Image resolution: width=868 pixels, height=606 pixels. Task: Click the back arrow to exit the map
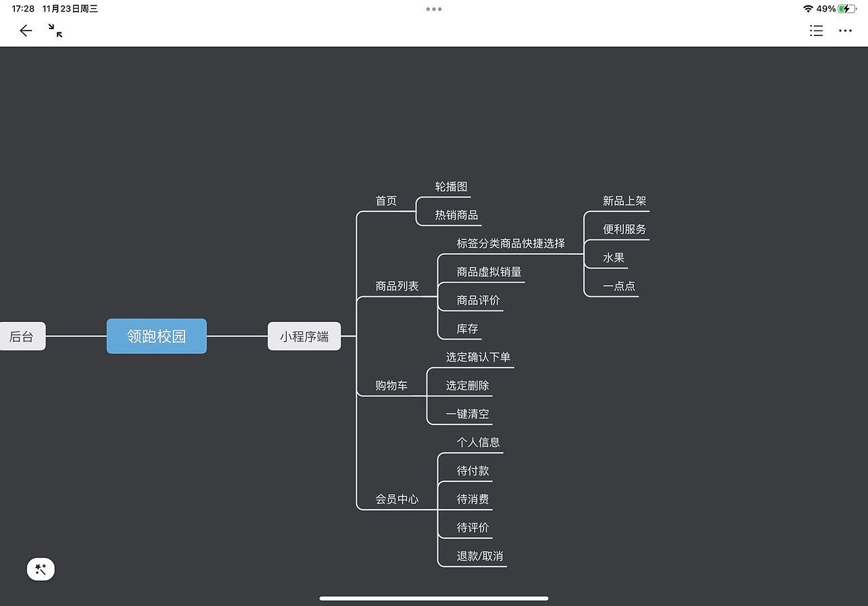25,31
